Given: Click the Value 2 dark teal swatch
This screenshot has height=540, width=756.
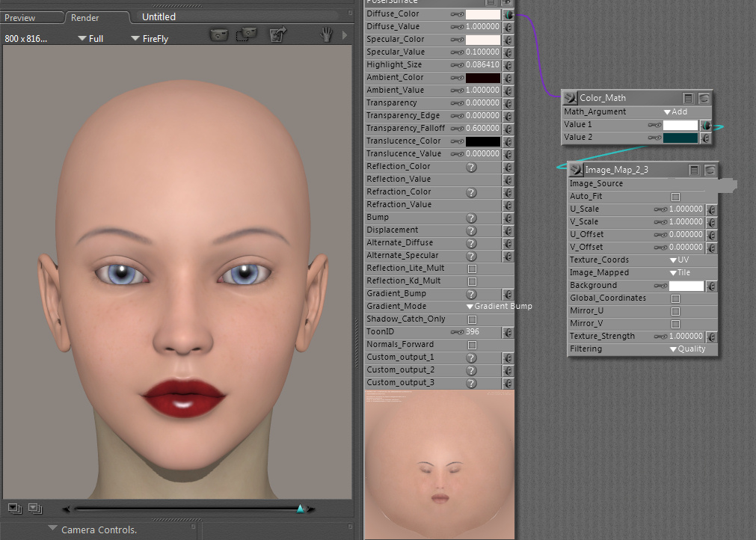Looking at the screenshot, I should [x=680, y=138].
